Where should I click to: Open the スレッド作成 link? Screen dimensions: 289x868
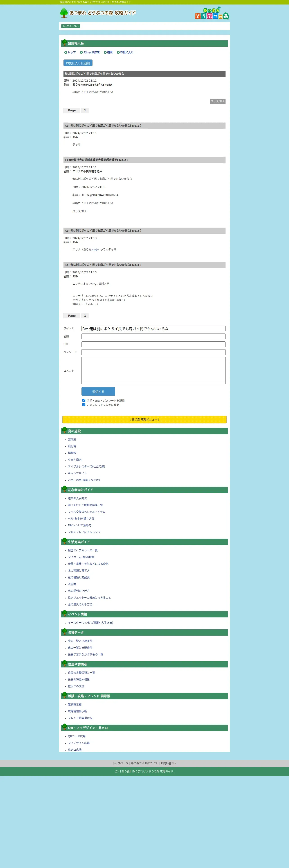click(92, 52)
